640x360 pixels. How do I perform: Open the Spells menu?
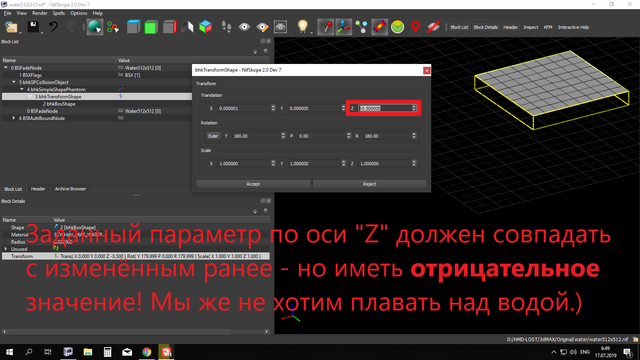(x=59, y=13)
